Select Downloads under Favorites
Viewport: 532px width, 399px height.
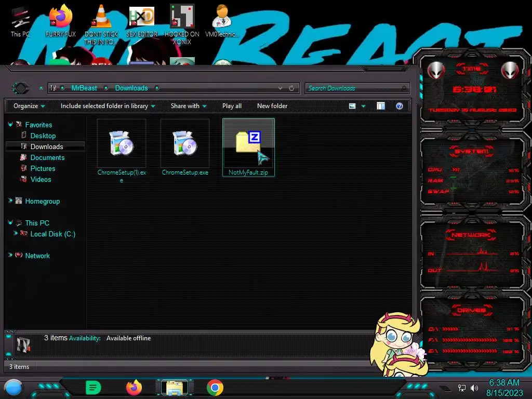[46, 147]
